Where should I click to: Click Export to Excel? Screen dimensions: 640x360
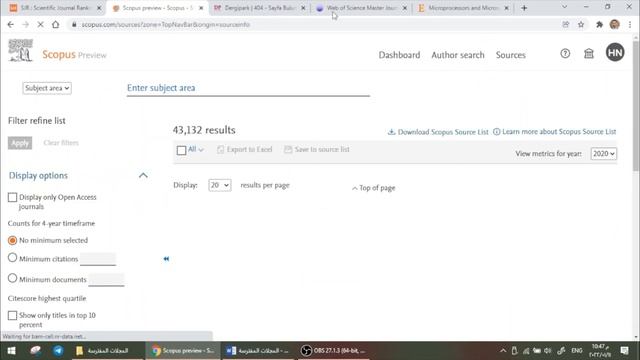(x=244, y=149)
